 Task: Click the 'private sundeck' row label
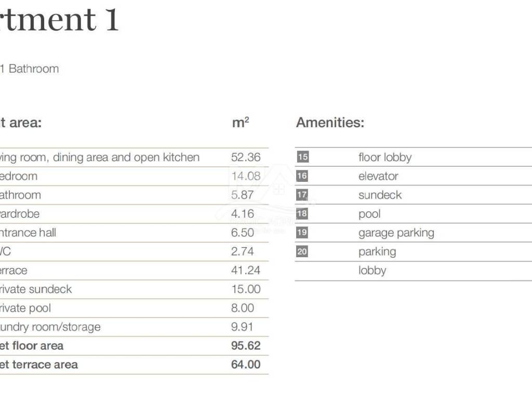[x=35, y=289]
